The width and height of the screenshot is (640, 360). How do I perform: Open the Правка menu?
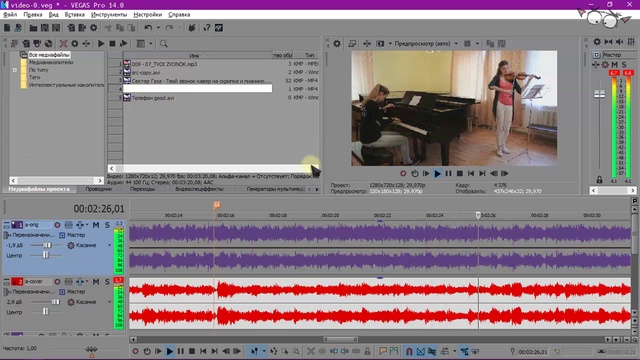(33, 14)
